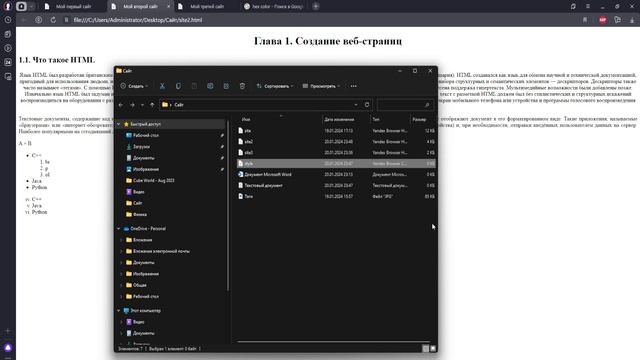This screenshot has width=640, height=360.
Task: Expand recent locations dropdown arrow
Action: [x=142, y=105]
